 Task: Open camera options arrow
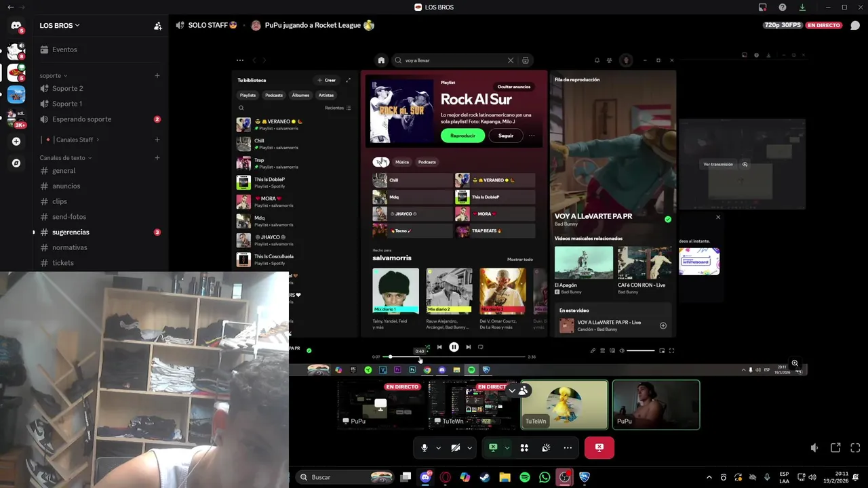pyautogui.click(x=469, y=448)
